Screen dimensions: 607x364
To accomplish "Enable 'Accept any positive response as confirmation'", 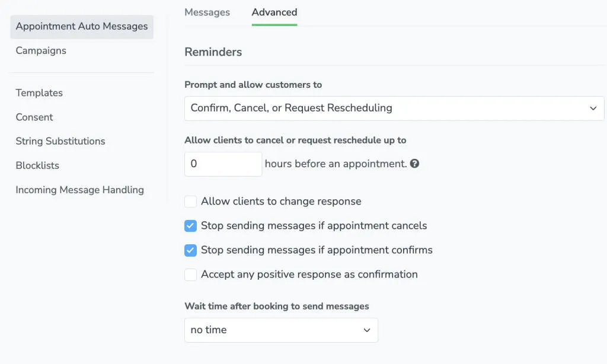I will point(190,274).
